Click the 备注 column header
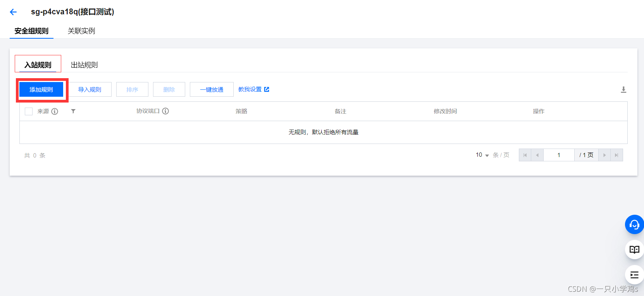Viewport: 644px width, 296px height. point(341,111)
